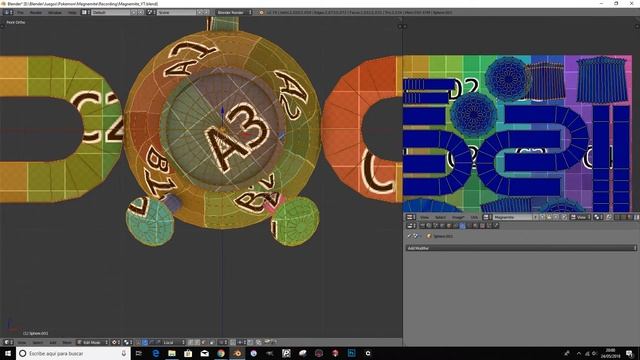Toggle limit selection to visible
Screen dimensions: 640x360
(211, 342)
